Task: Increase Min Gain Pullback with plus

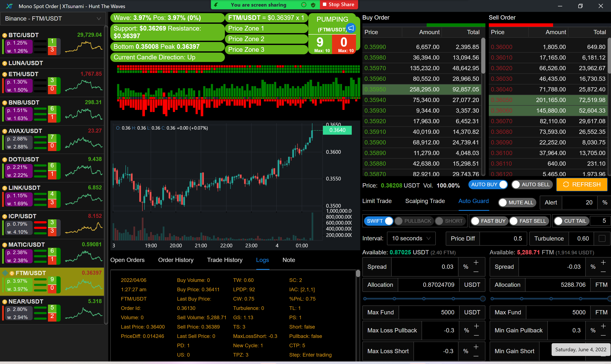Action: [603, 326]
